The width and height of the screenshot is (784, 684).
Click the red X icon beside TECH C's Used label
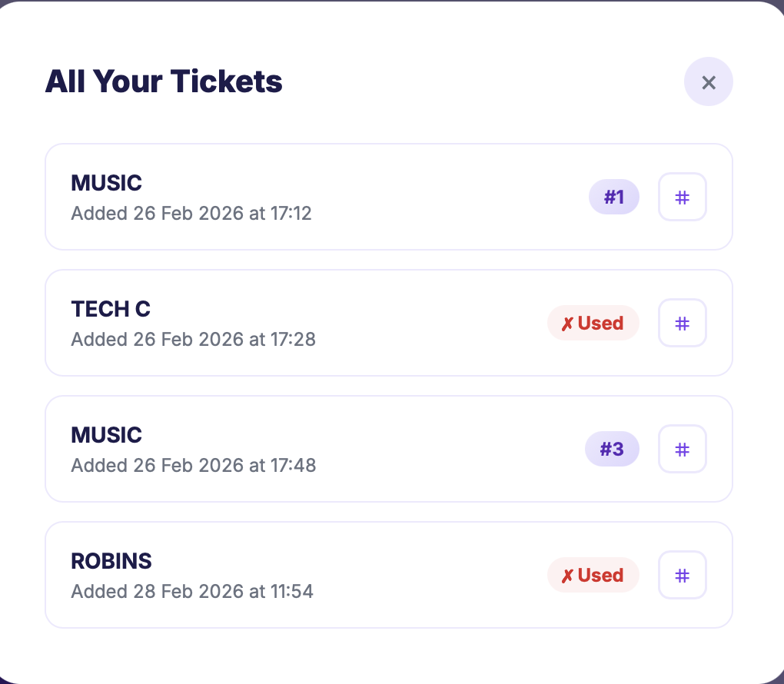(x=566, y=323)
